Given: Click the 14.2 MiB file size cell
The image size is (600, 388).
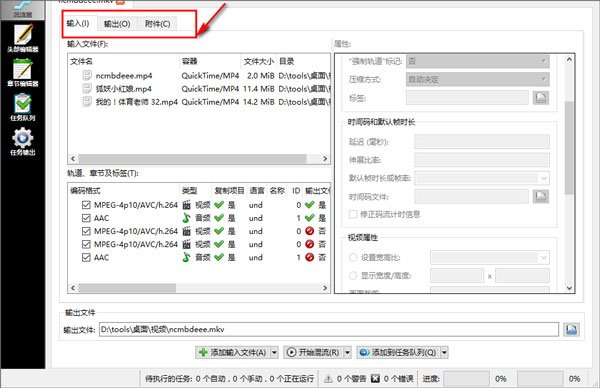Looking at the screenshot, I should 259,102.
